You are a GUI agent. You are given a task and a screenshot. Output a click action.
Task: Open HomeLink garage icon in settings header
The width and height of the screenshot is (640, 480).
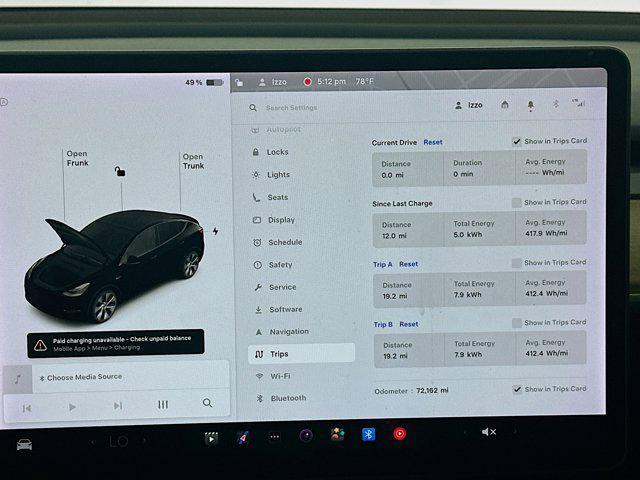coord(505,105)
